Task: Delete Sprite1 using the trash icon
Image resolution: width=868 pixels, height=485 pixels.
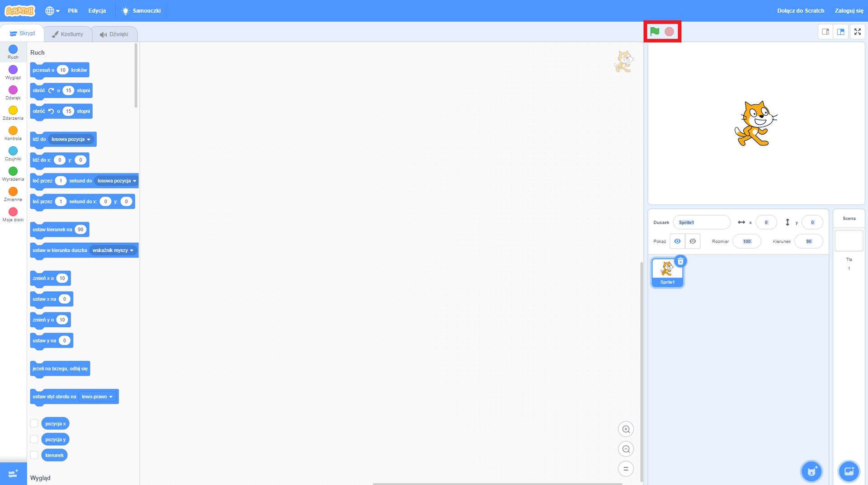Action: [x=680, y=261]
